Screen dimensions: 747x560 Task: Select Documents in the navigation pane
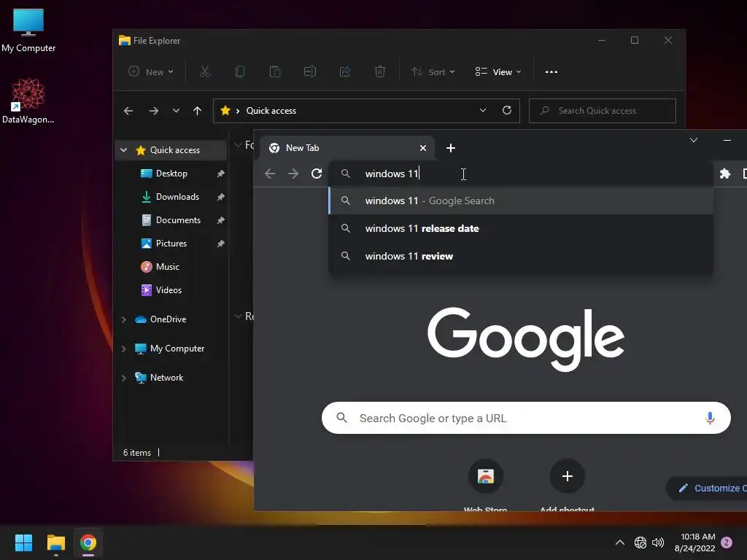tap(178, 220)
